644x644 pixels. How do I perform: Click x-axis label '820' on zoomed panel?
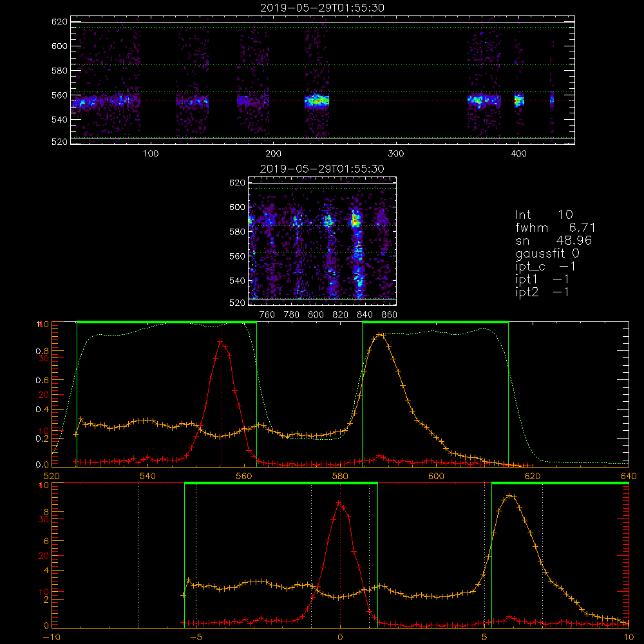(x=341, y=315)
